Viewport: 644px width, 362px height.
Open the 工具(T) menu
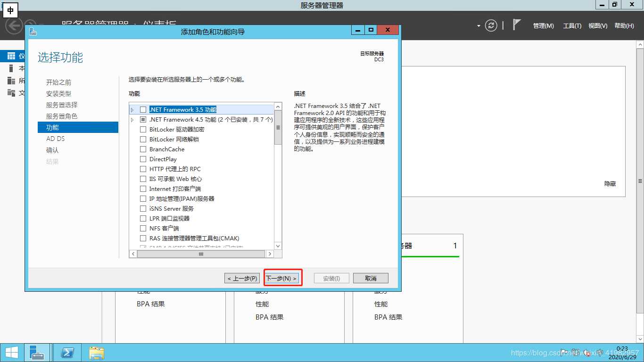572,26
